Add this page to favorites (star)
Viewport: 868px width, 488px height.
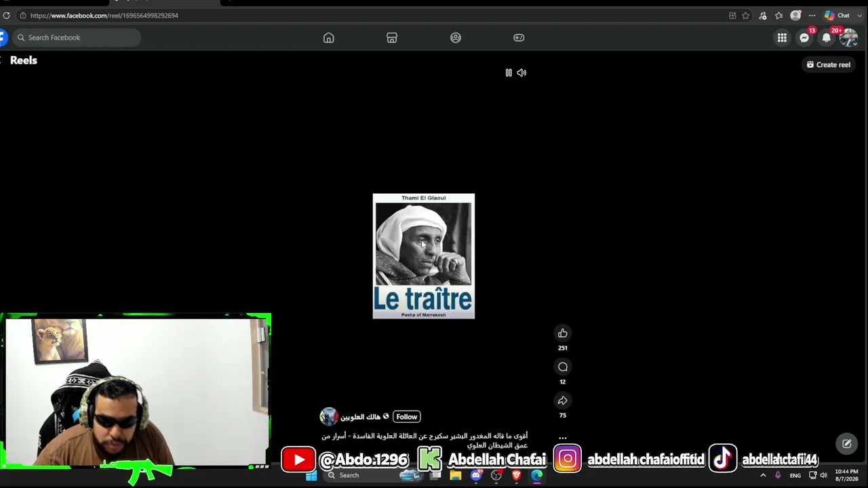746,16
